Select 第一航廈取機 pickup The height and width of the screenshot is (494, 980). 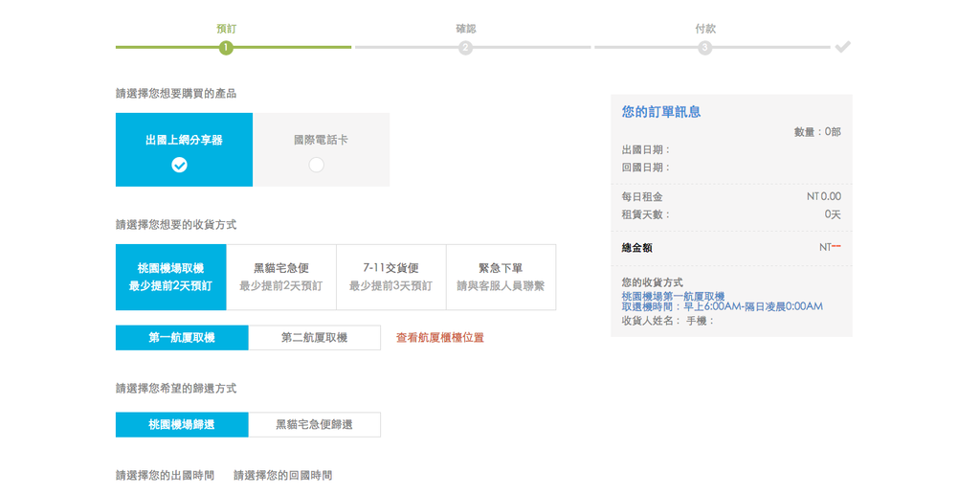tap(182, 338)
